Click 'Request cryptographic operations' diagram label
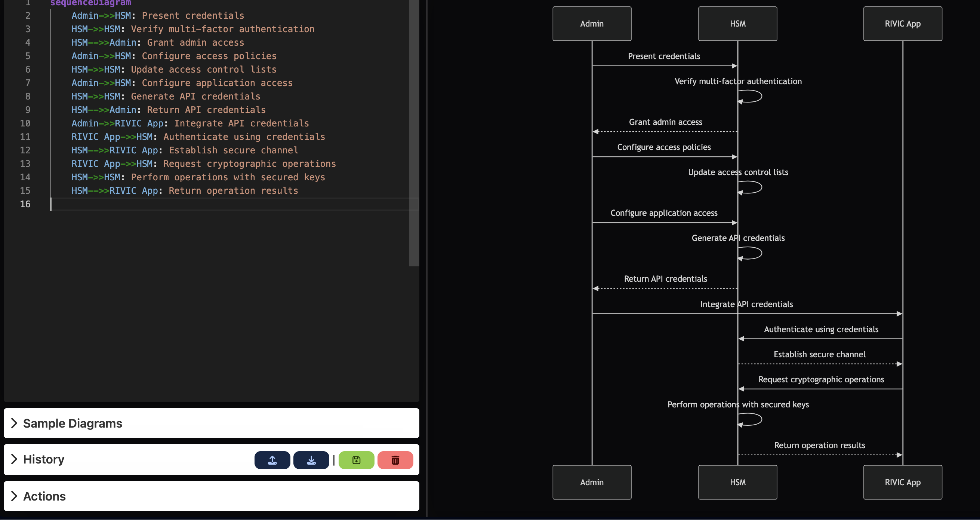This screenshot has width=980, height=520. coord(821,380)
